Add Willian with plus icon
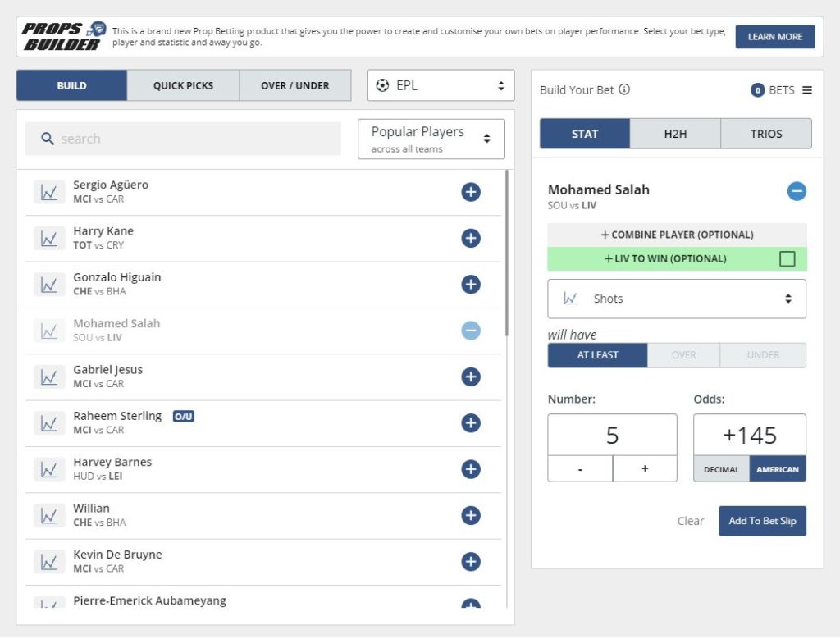 pos(470,515)
